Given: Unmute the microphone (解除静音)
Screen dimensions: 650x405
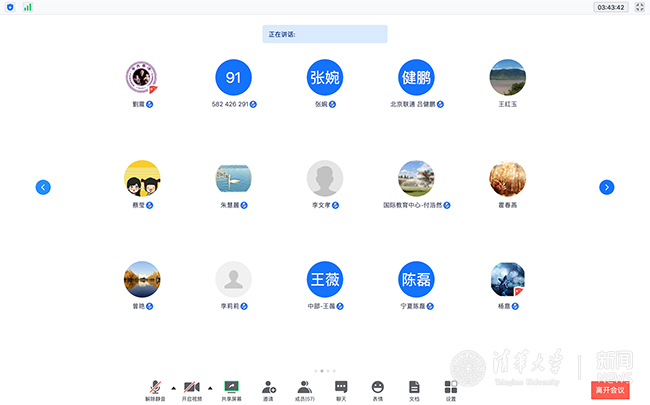Looking at the screenshot, I should coord(155,387).
